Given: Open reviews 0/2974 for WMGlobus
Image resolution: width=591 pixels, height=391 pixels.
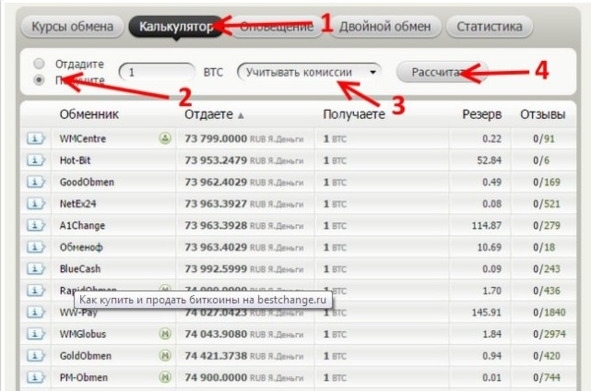Looking at the screenshot, I should [x=549, y=334].
